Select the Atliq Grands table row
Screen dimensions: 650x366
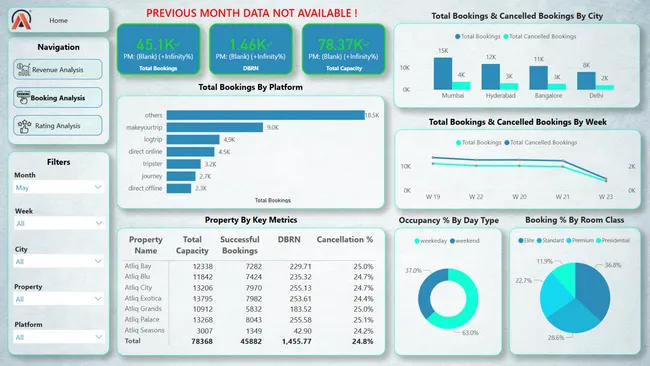(249, 309)
